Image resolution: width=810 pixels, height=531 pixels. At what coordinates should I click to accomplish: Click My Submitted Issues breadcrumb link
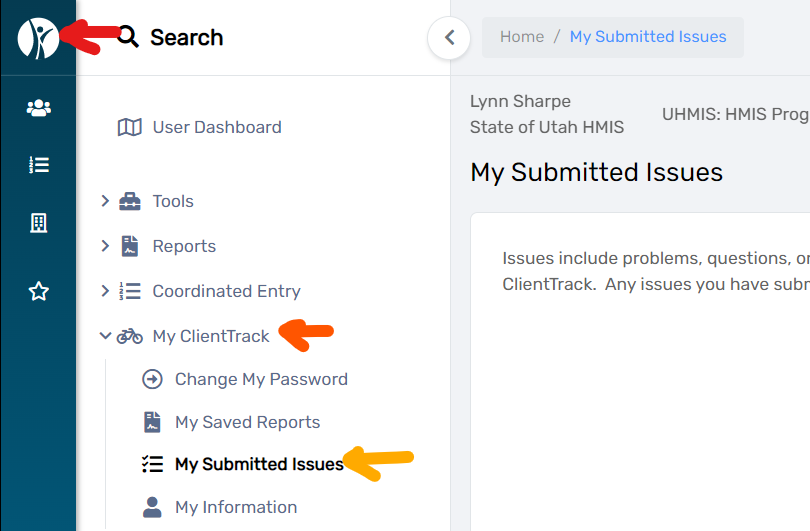[x=648, y=37]
